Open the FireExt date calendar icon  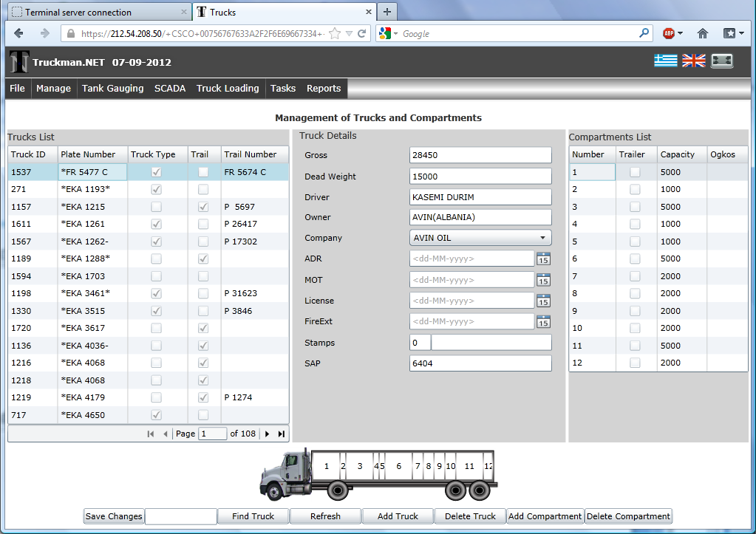[x=543, y=321]
